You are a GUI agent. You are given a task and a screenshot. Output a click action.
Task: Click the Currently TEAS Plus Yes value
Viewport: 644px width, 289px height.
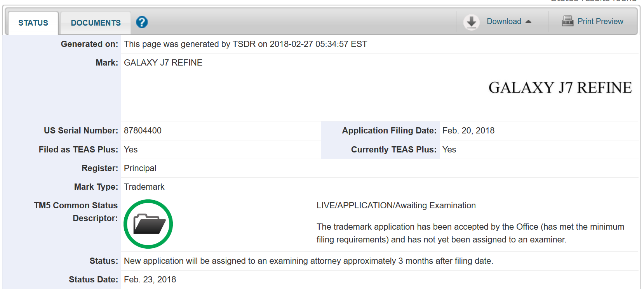click(449, 150)
